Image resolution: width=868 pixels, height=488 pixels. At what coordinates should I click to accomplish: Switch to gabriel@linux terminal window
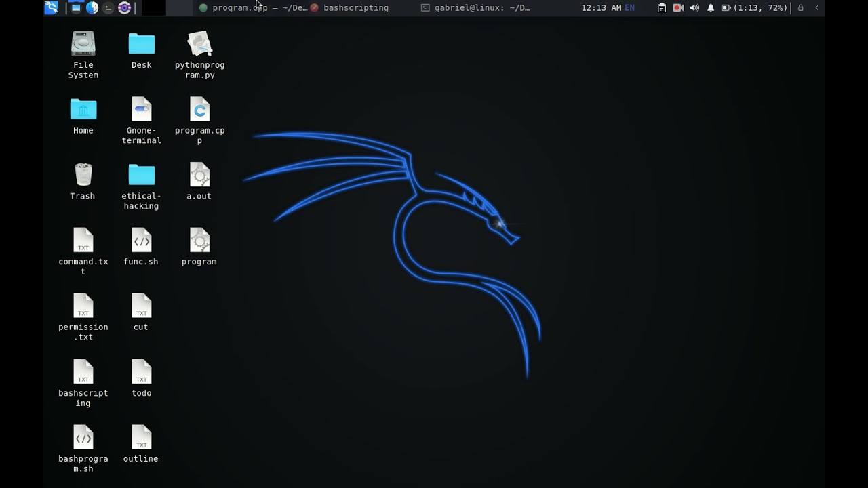coord(475,8)
